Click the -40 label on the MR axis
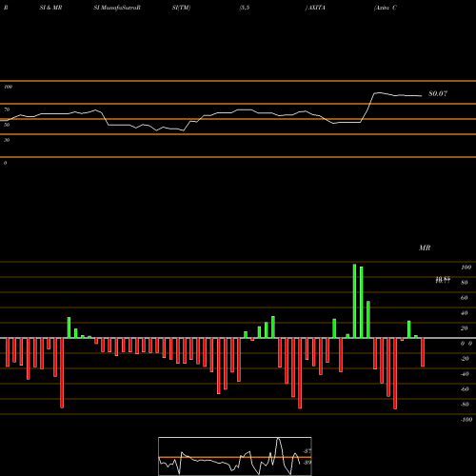 pyautogui.click(x=465, y=374)
